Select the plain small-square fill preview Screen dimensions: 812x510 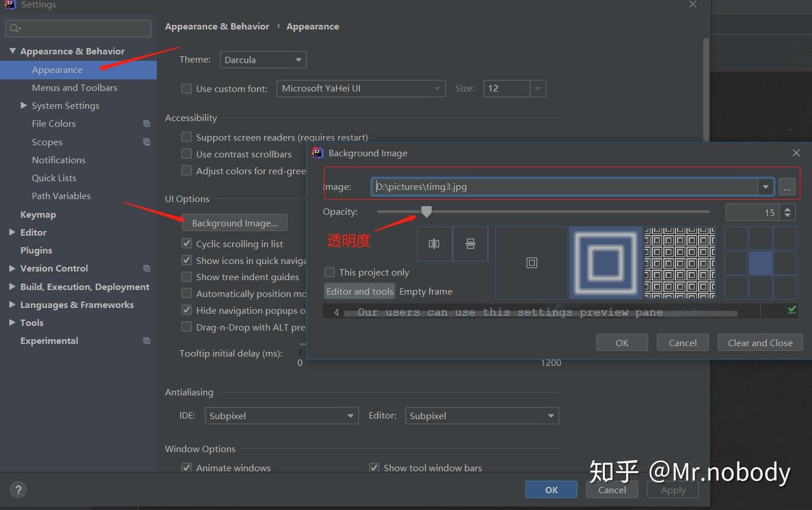[x=531, y=262]
